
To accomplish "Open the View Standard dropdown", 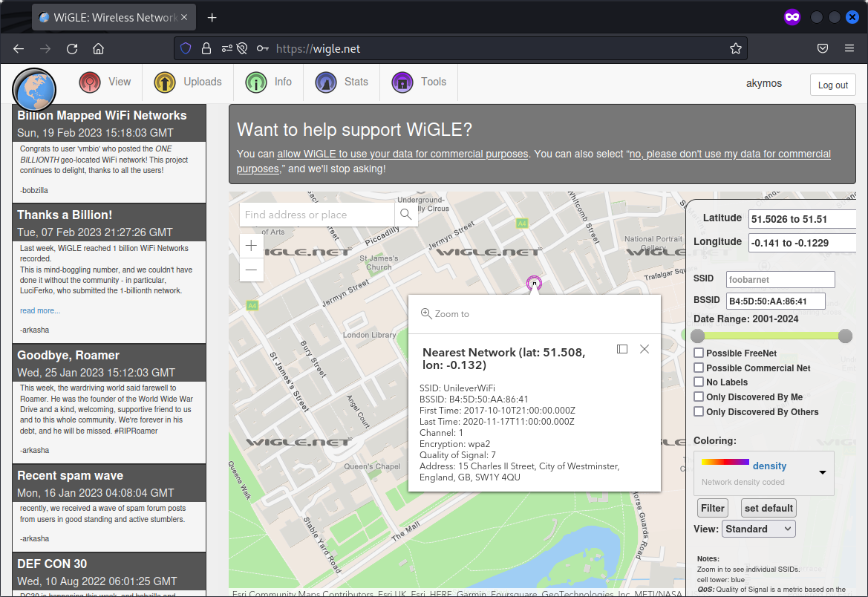I will 758,529.
